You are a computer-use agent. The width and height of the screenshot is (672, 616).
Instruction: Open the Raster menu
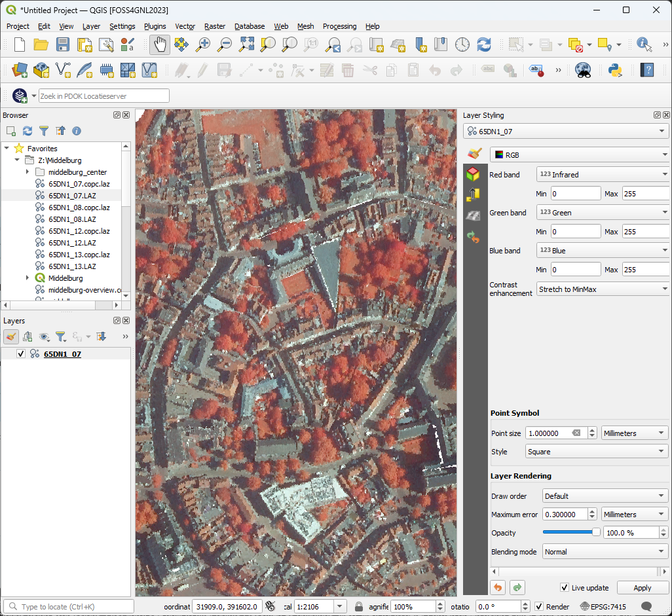[x=215, y=26]
